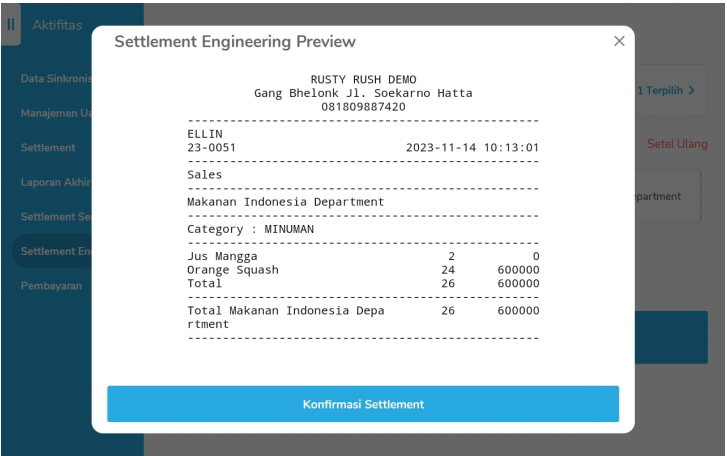
Task: Toggle the sidebar collapse icon
Action: (11, 25)
